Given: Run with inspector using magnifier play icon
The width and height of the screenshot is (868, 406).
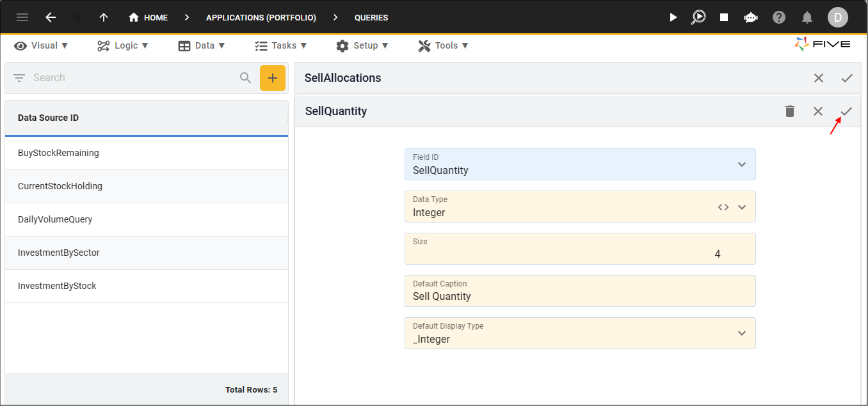Looking at the screenshot, I should (698, 17).
